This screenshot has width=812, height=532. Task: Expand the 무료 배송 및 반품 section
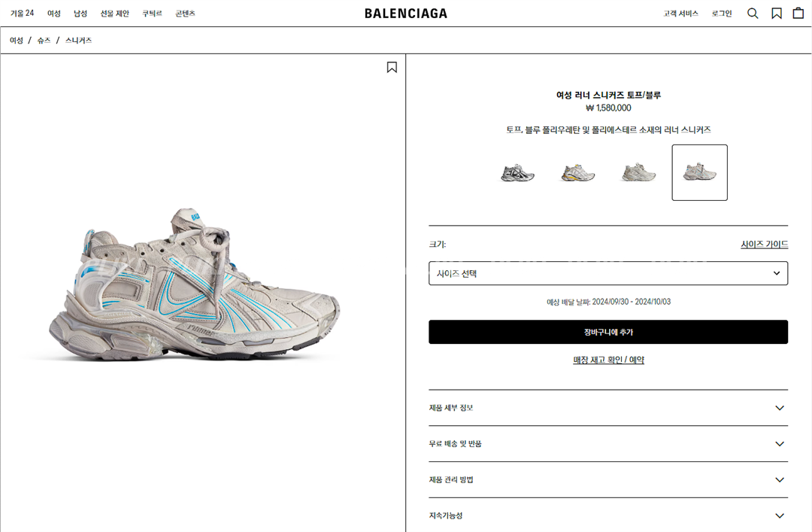point(608,444)
